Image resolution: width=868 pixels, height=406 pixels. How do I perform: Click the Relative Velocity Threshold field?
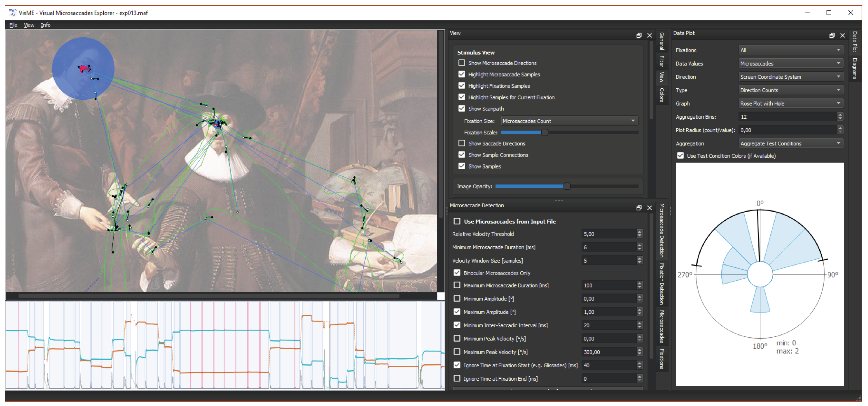[x=609, y=234]
